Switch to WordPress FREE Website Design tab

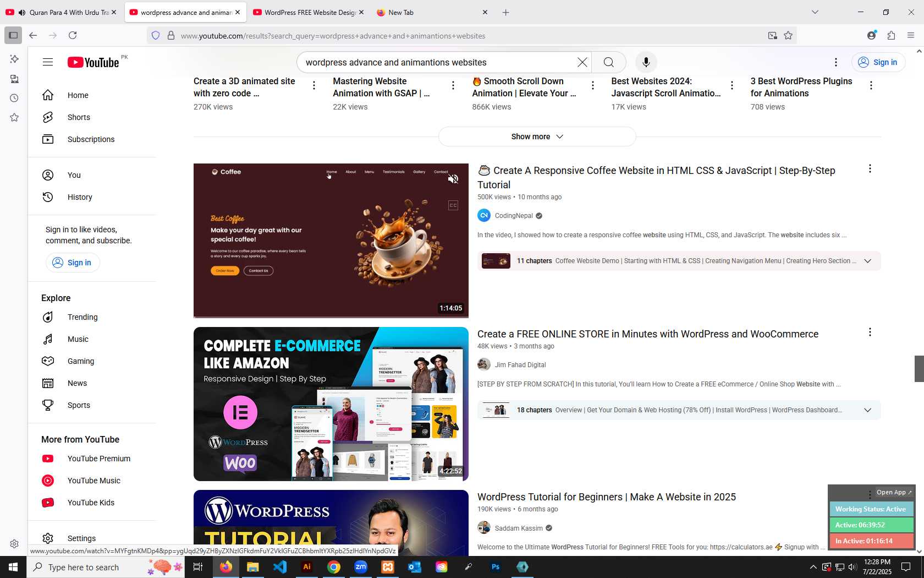pyautogui.click(x=309, y=12)
